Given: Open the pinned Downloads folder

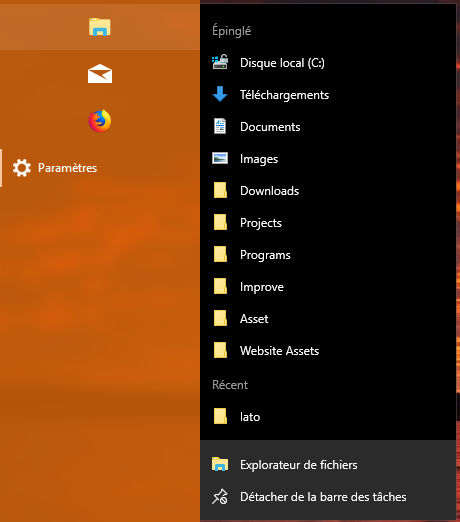Looking at the screenshot, I should (x=328, y=191).
